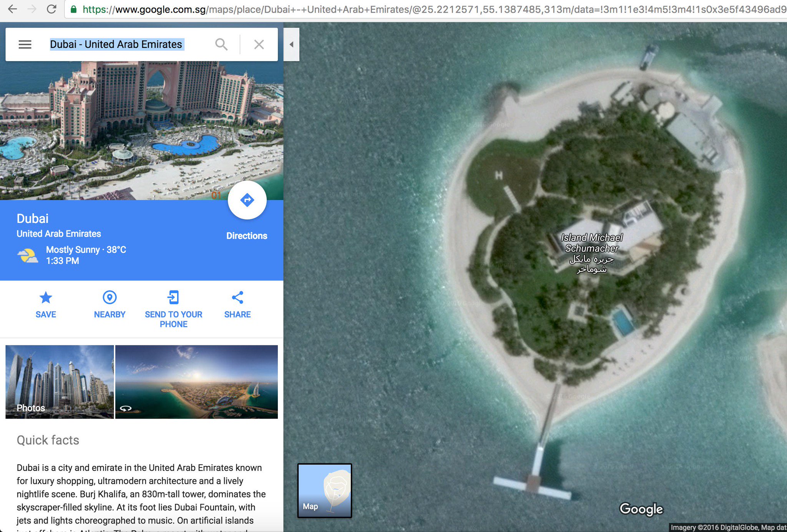787x532 pixels.
Task: Click the browser reload icon
Action: pyautogui.click(x=51, y=9)
